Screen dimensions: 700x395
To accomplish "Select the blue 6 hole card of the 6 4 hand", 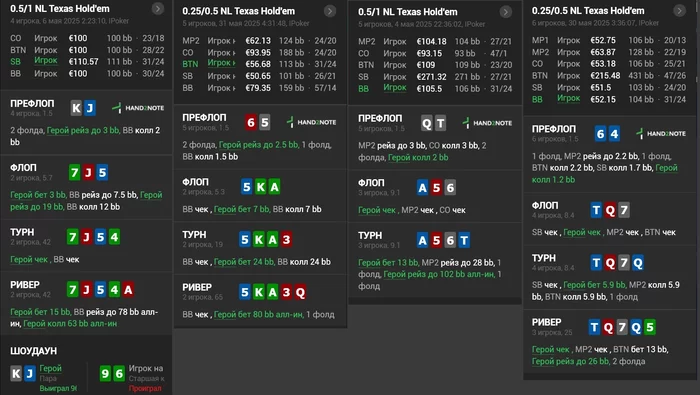I will tap(600, 133).
